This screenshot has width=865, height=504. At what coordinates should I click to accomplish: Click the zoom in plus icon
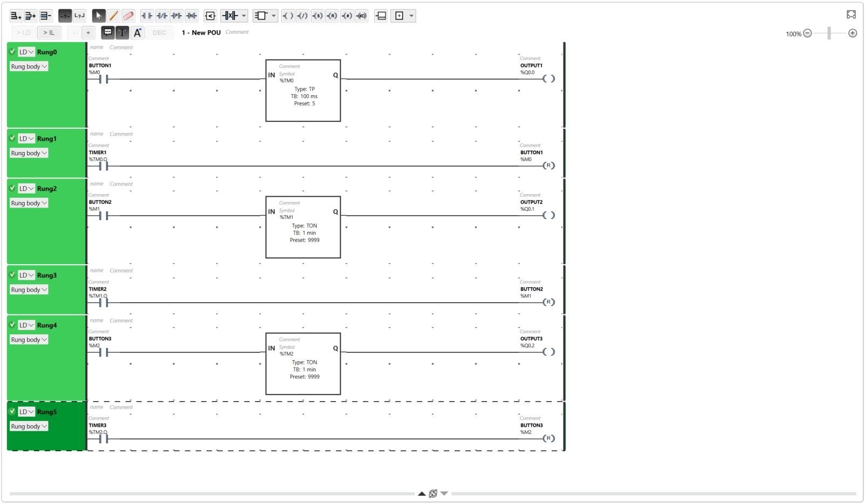853,33
